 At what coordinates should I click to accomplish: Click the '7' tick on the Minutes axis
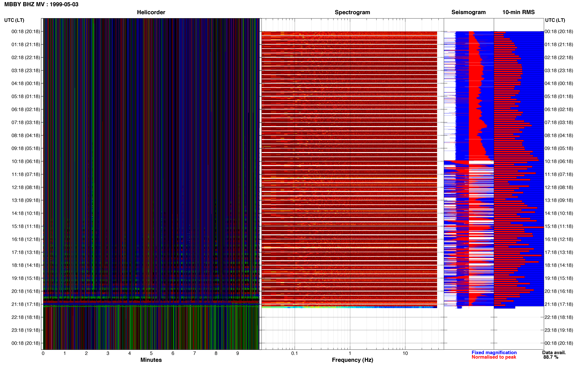tap(195, 353)
